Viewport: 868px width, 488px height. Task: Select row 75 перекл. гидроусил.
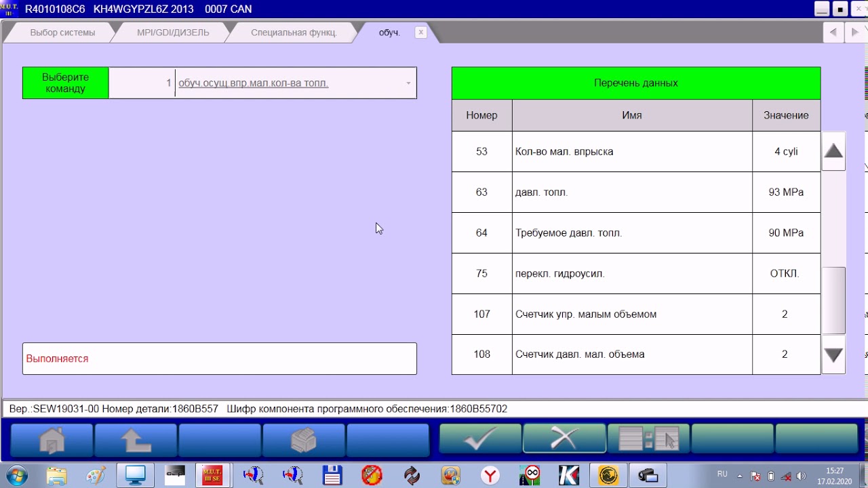click(x=636, y=274)
